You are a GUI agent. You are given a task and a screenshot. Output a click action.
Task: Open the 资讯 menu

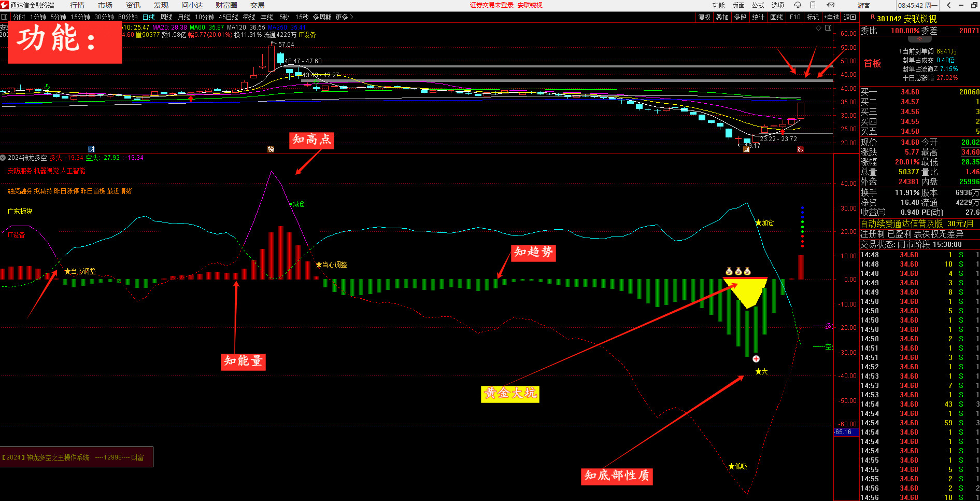tap(133, 5)
